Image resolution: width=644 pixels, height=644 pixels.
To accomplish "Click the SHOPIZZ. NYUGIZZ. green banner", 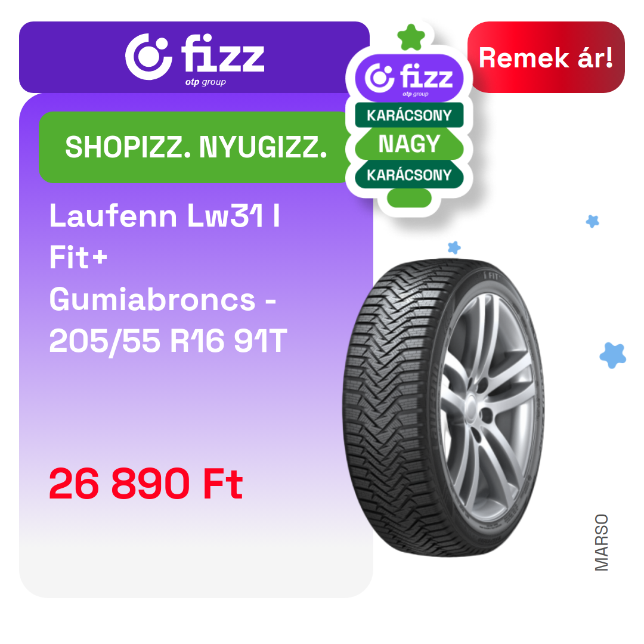I will [196, 147].
